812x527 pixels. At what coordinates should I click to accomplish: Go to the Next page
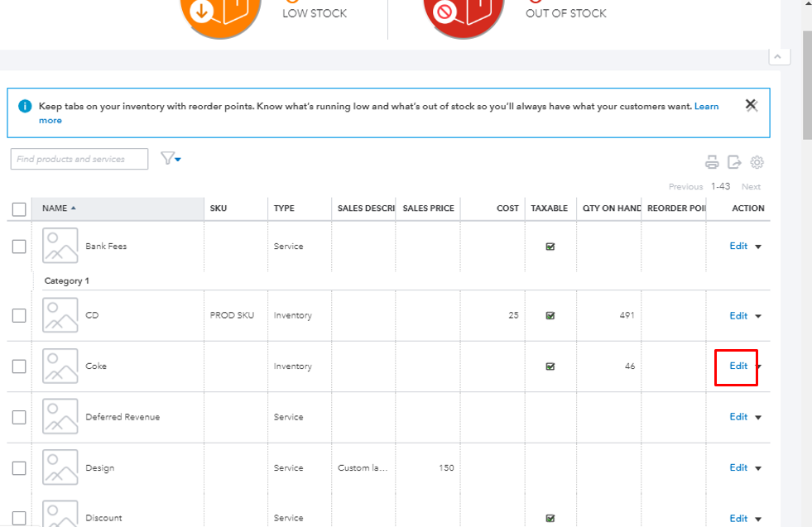pyautogui.click(x=751, y=187)
